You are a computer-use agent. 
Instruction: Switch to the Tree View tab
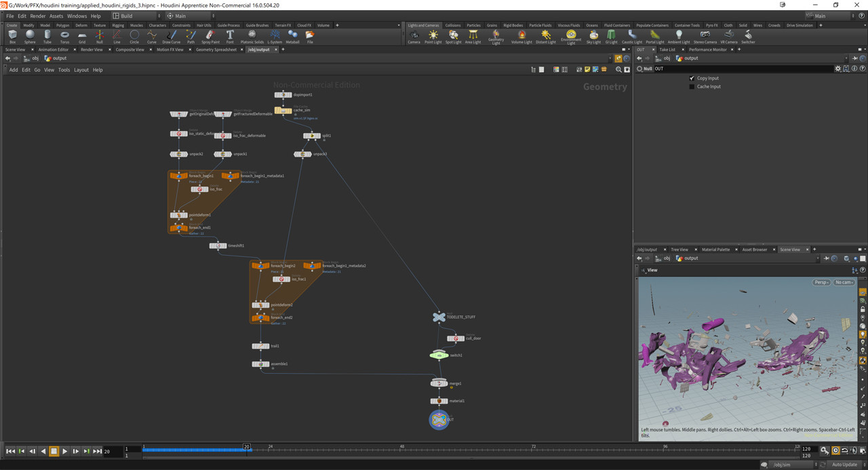pyautogui.click(x=679, y=249)
